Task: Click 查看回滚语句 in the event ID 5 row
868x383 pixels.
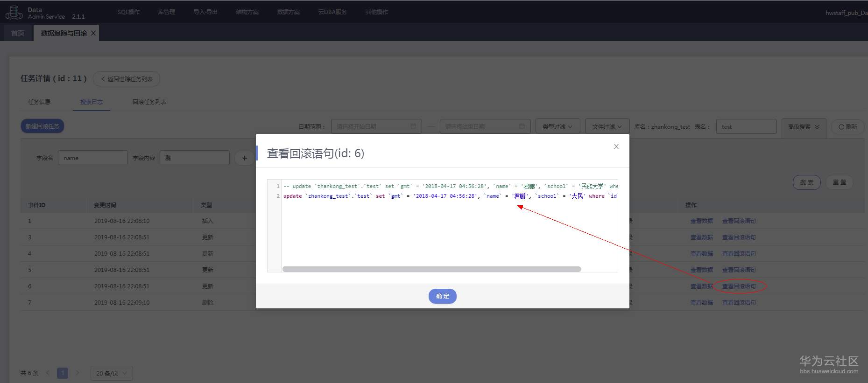Action: point(739,270)
